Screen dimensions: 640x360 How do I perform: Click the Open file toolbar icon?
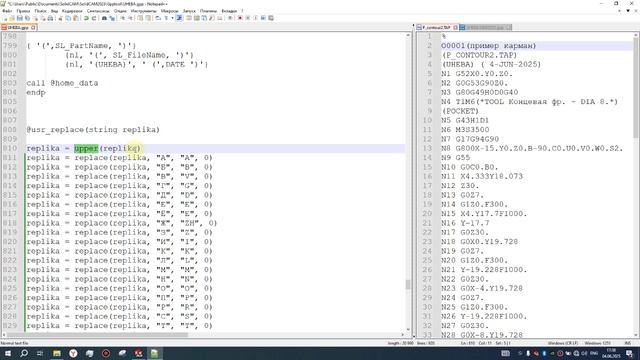point(12,18)
